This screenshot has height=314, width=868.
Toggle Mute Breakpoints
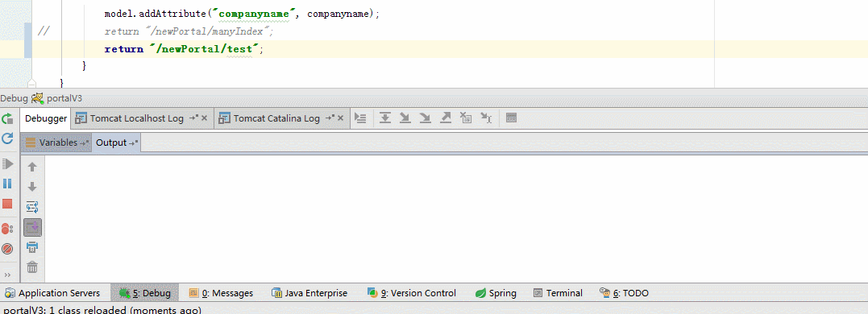[7, 249]
